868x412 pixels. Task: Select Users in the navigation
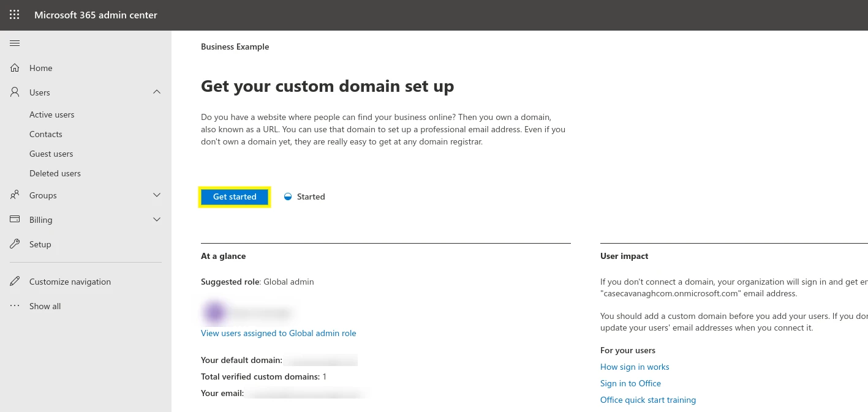(40, 92)
